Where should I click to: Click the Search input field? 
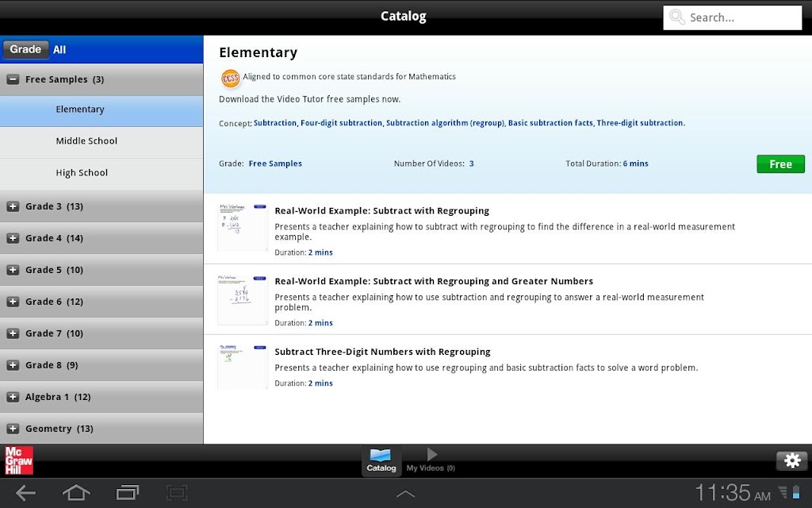click(x=732, y=17)
